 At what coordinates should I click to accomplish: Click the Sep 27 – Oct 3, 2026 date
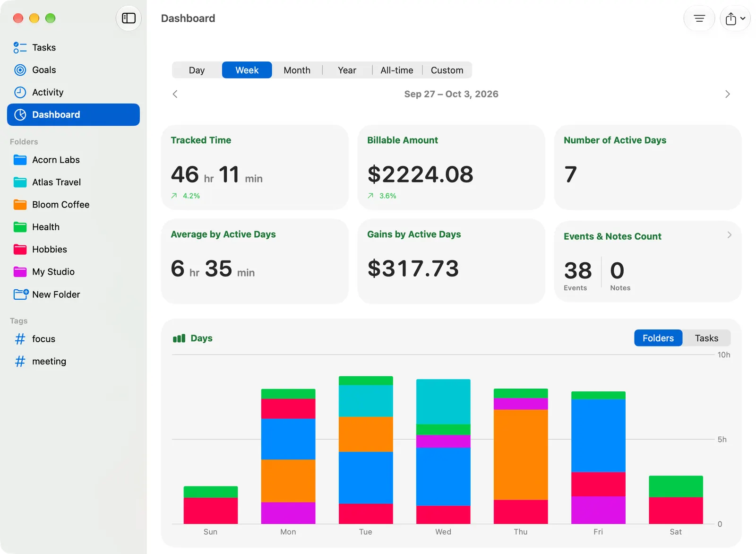(451, 94)
